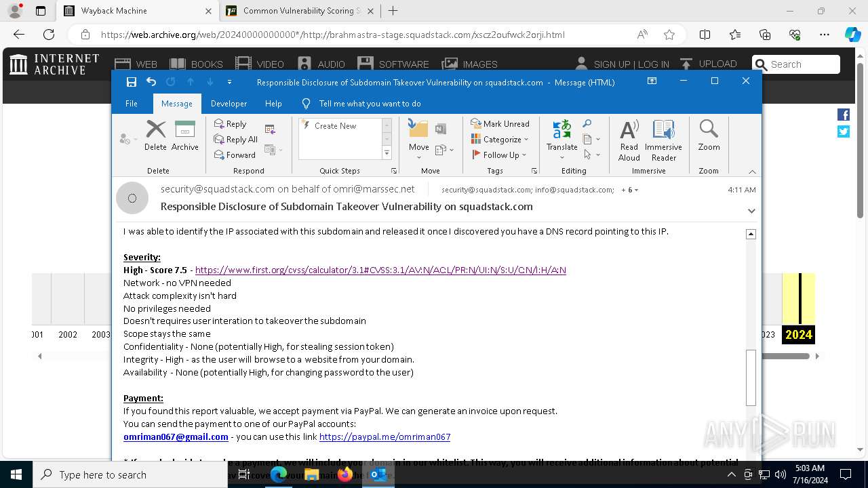Save the message with the floppy disk icon
The image size is (868, 488).
[132, 82]
